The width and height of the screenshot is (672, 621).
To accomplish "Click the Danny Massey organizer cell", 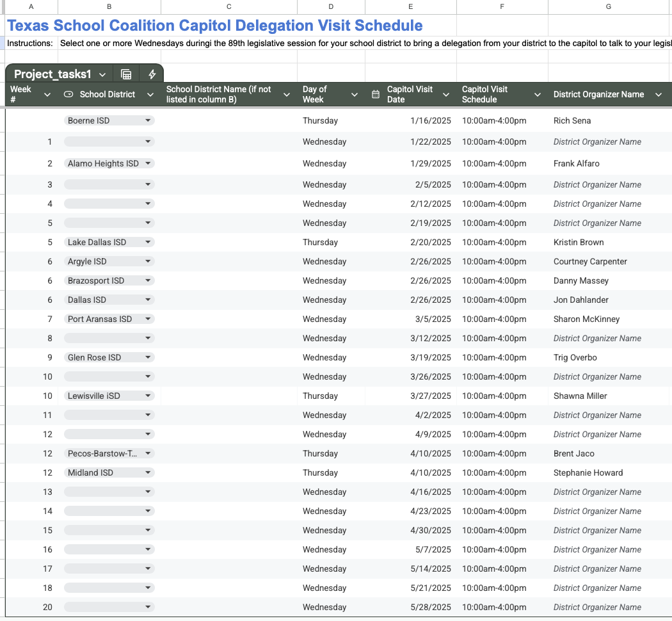I will click(x=610, y=280).
